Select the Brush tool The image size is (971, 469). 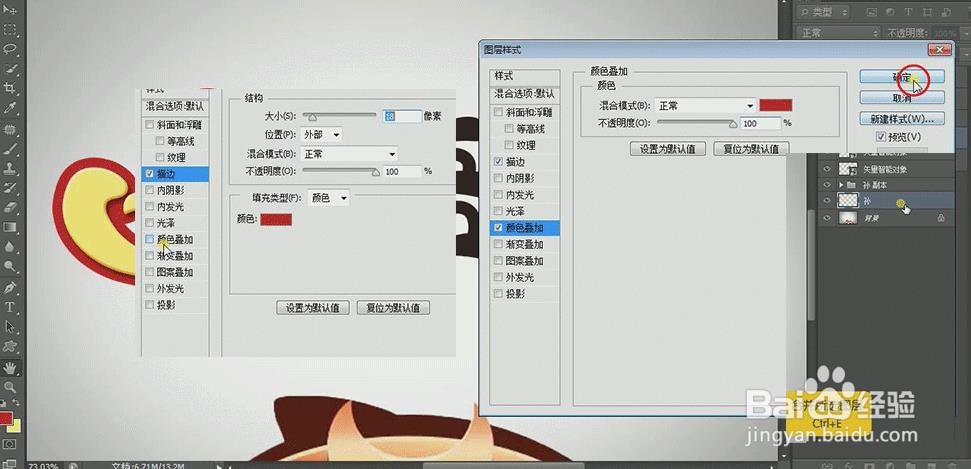(x=10, y=149)
